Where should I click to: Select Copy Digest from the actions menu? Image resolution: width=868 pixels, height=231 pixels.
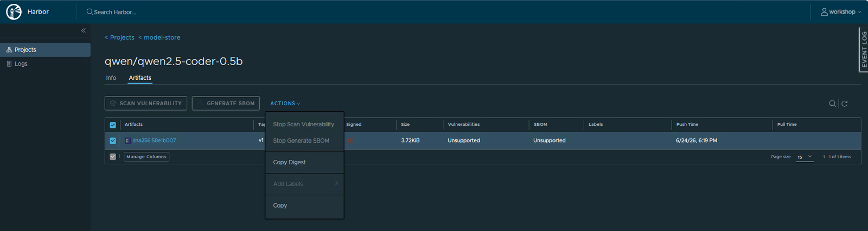(x=289, y=162)
